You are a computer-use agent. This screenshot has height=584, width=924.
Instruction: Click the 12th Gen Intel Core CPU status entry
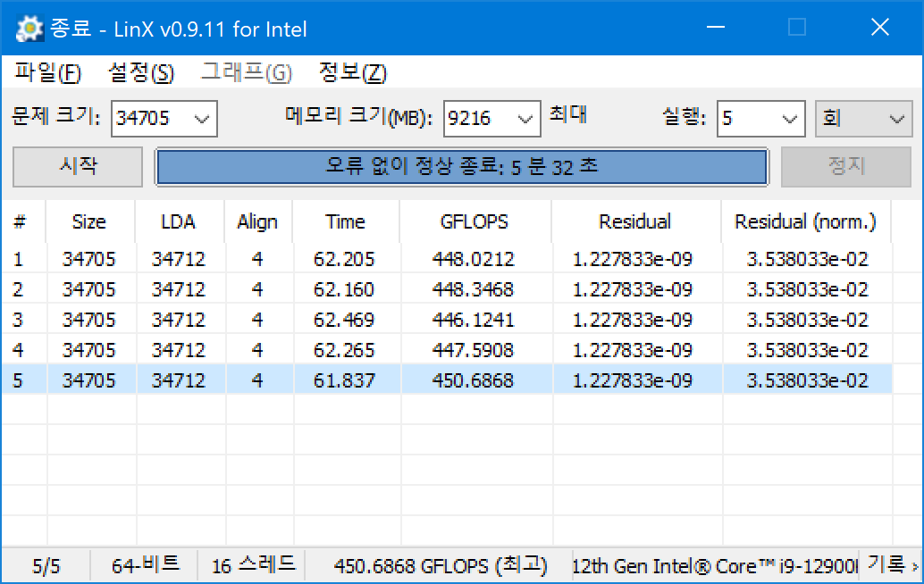click(x=715, y=566)
